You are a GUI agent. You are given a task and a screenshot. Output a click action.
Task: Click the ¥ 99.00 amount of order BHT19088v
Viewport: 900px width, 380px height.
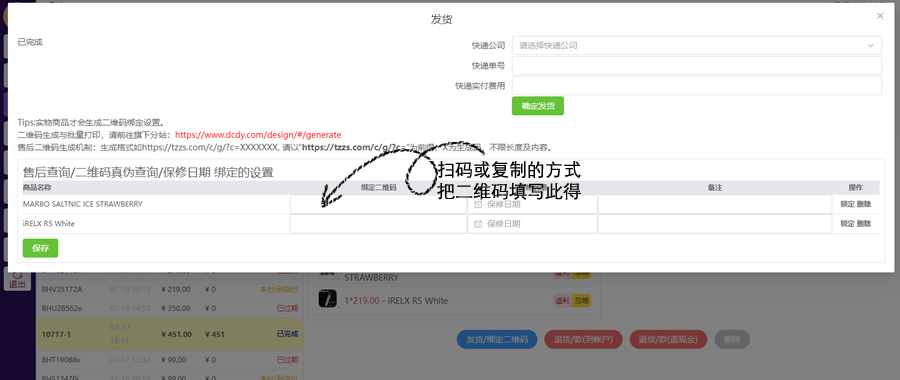(173, 360)
